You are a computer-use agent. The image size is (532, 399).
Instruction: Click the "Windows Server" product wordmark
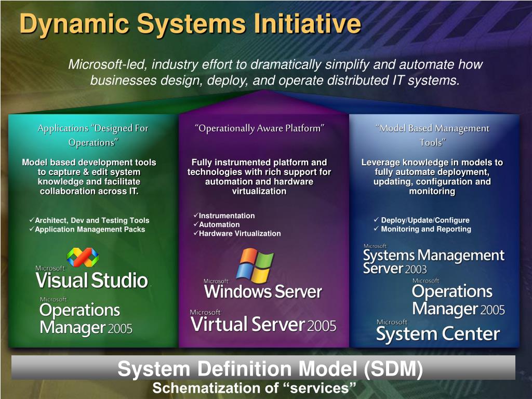click(263, 290)
